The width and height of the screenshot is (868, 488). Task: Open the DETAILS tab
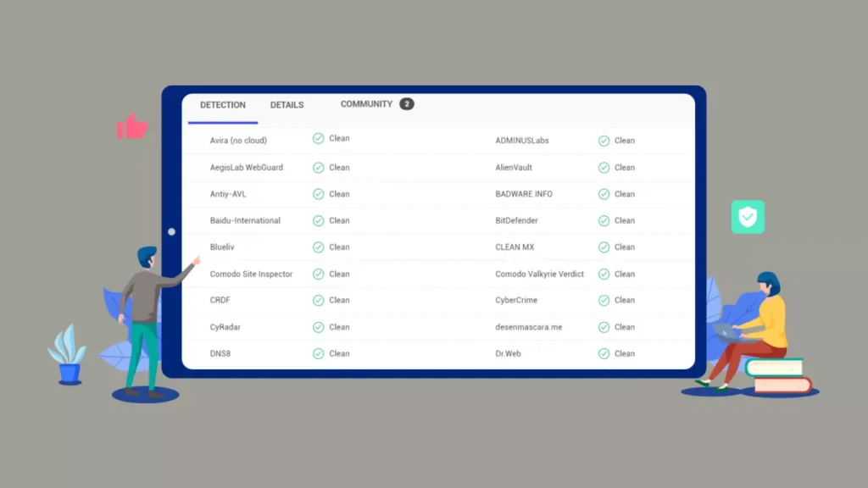point(287,105)
